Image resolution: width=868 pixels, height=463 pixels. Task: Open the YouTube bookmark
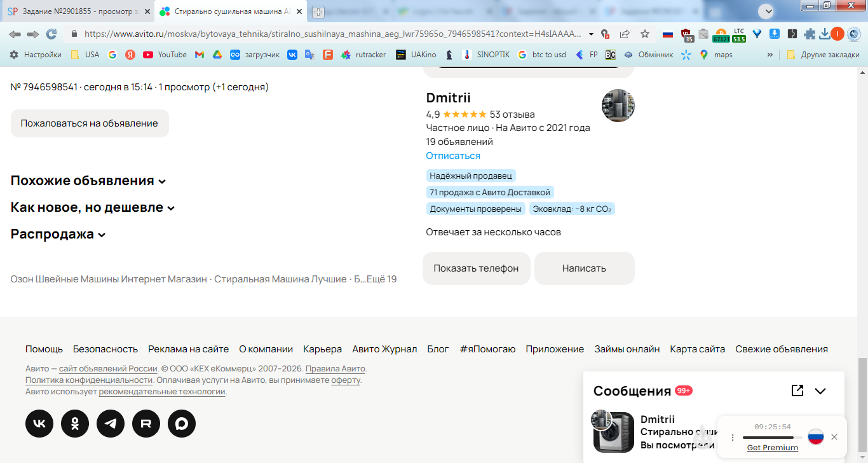click(165, 55)
